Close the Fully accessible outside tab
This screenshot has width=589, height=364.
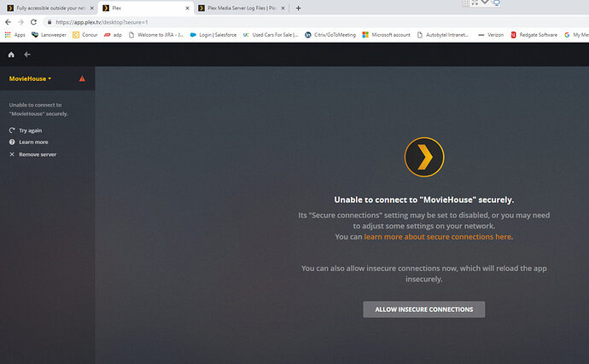[x=91, y=9]
